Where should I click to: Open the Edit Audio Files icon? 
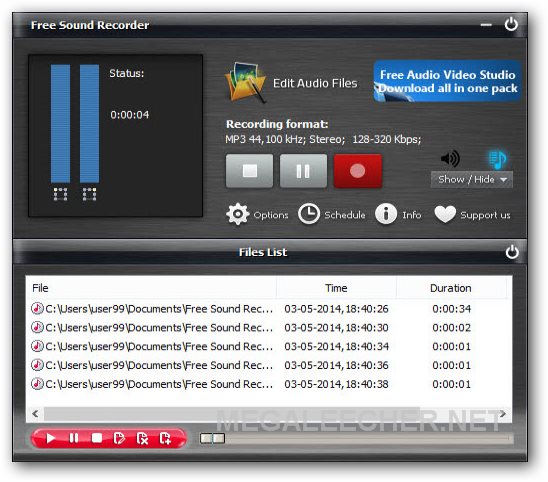(x=245, y=83)
